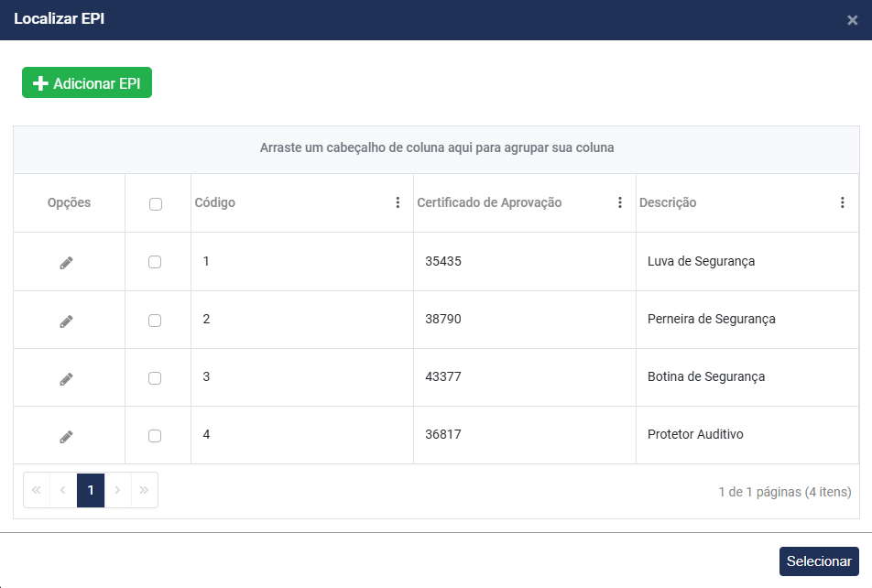This screenshot has width=872, height=588.
Task: Open the Descrição column menu
Action: point(843,202)
